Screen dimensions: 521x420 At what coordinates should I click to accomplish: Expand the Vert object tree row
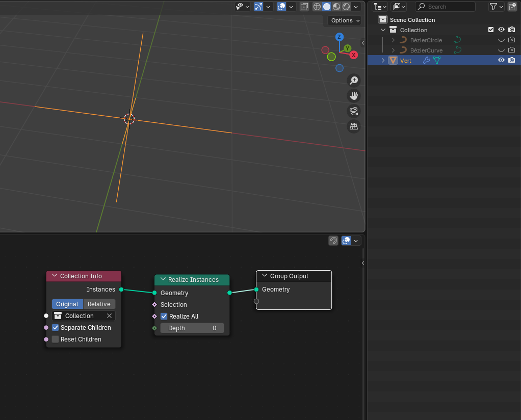(383, 60)
